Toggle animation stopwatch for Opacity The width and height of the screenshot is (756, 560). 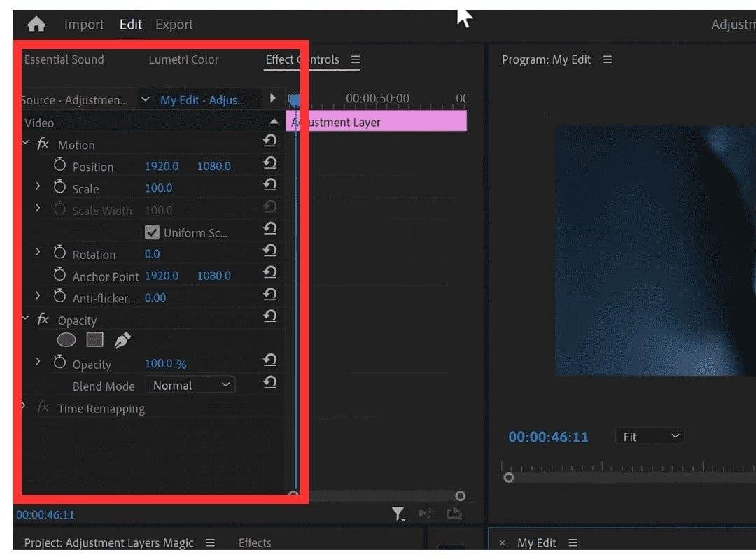[59, 363]
